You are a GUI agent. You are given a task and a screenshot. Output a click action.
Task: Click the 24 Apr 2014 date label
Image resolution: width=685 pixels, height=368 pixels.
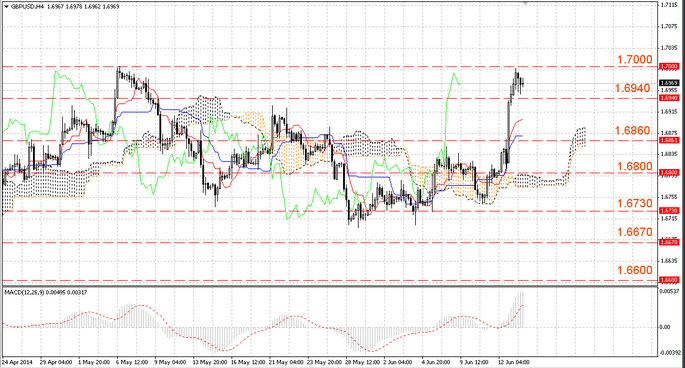17,362
